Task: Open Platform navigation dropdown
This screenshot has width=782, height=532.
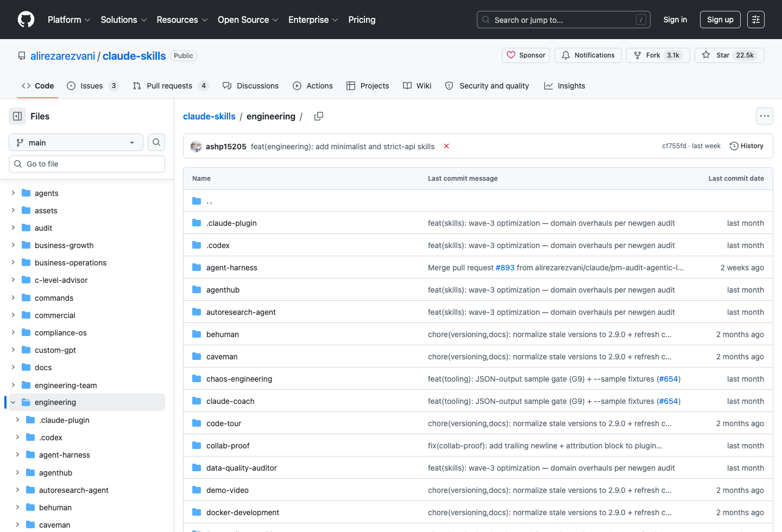Action: 69,20
